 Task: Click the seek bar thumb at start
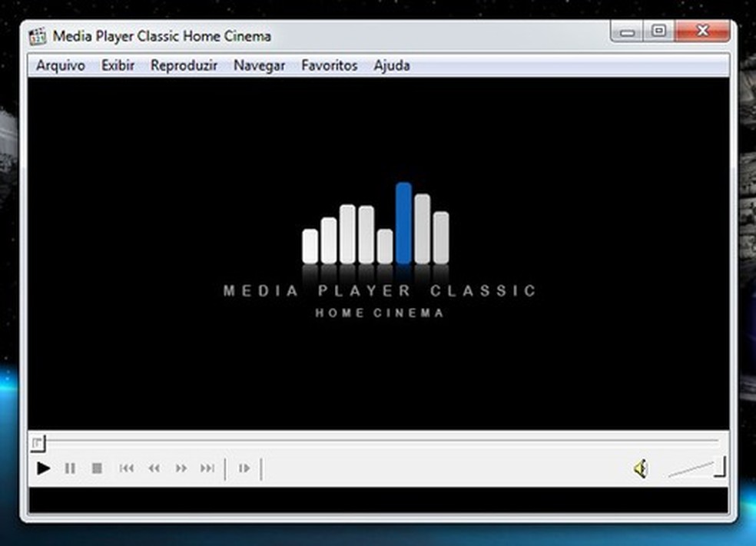[38, 443]
